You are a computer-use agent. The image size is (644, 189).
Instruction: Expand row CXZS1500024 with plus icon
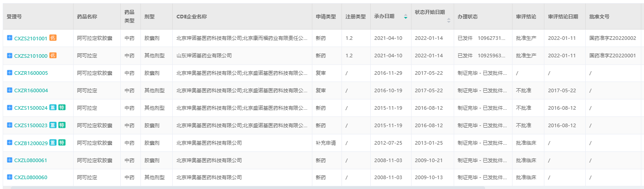click(x=9, y=108)
